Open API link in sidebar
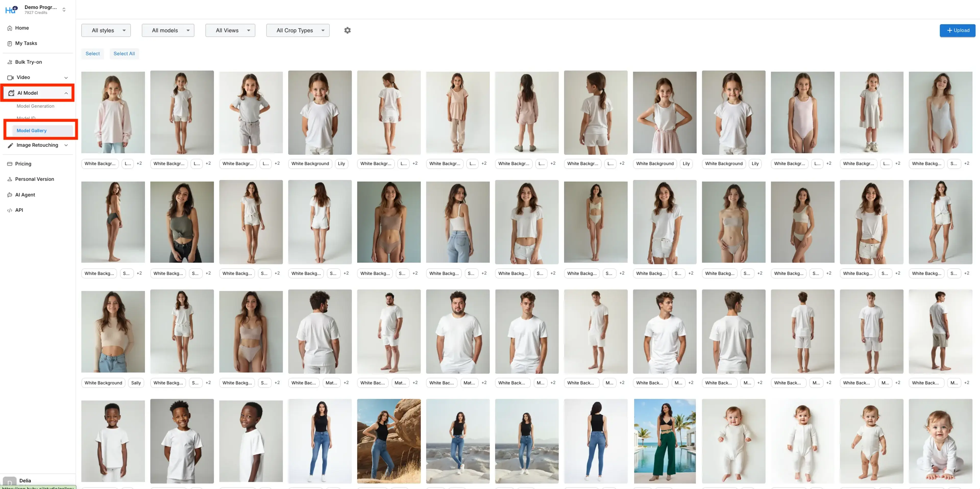Screen dimensions: 980x489 [x=19, y=210]
